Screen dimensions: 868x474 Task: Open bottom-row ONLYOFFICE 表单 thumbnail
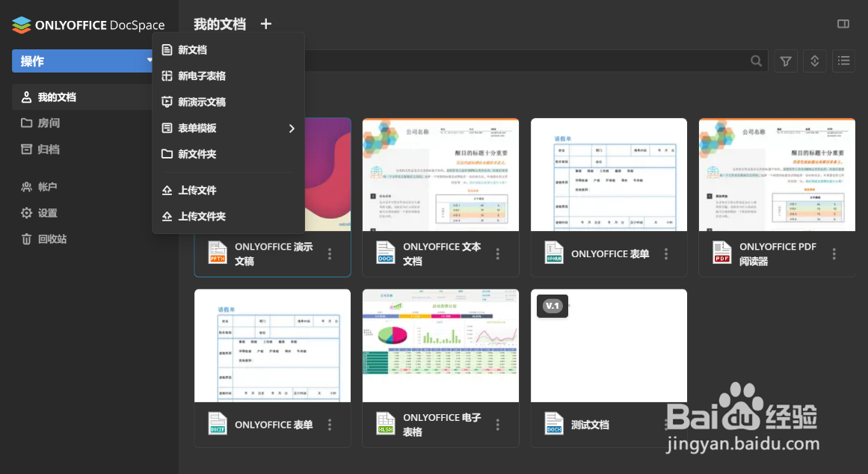(x=272, y=345)
